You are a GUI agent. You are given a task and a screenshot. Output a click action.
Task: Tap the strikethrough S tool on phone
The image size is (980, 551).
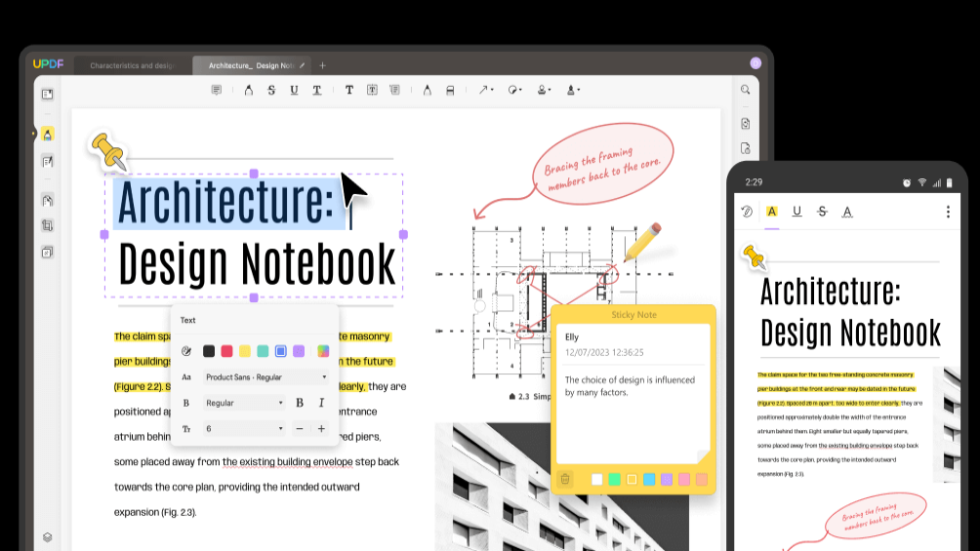823,212
